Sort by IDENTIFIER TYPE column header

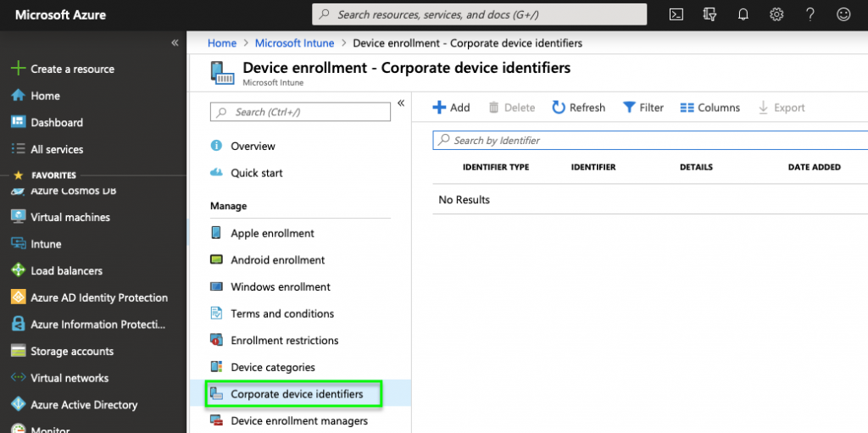tap(496, 167)
